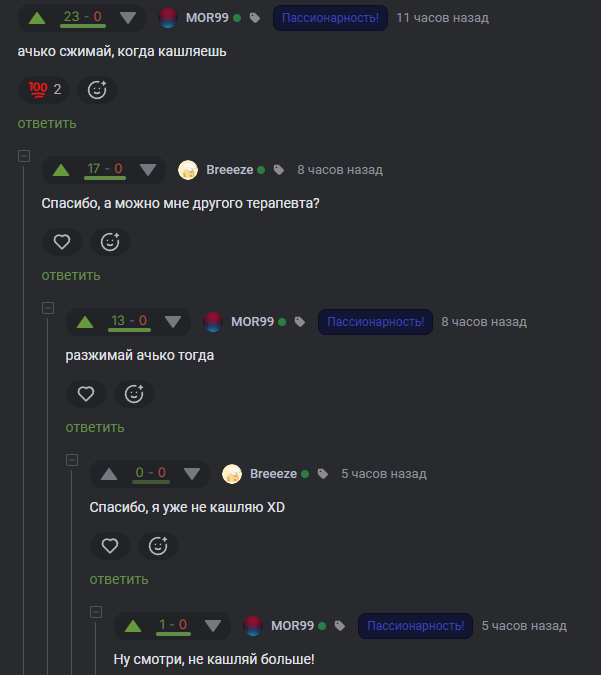601x675 pixels.
Task: Toggle the 100 emoji reaction with count 2
Action: coord(43,90)
